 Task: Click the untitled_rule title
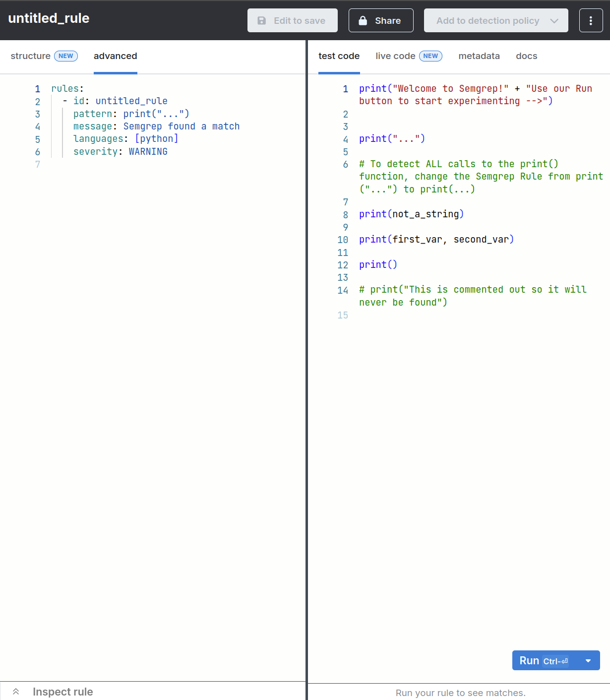(x=49, y=18)
